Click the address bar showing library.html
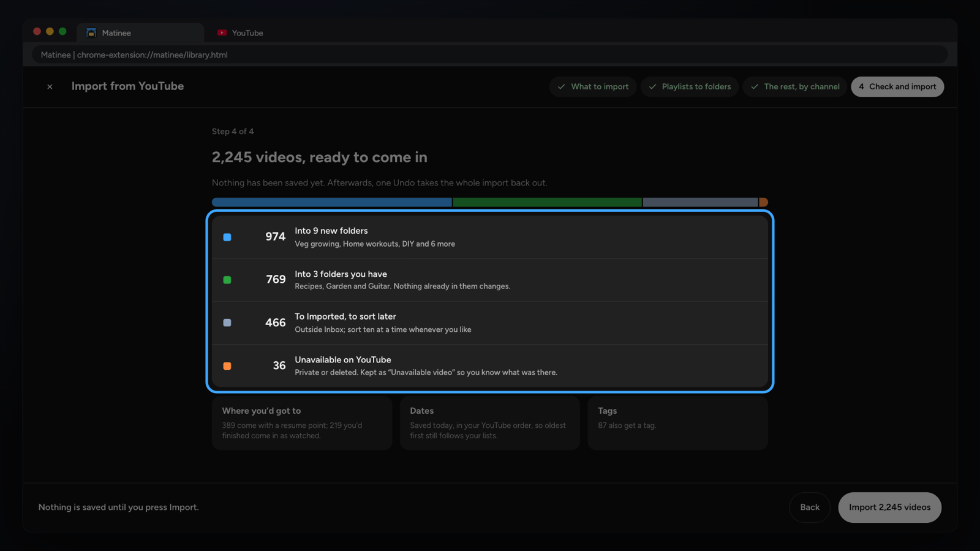Screen dimensions: 980x551 [490, 55]
